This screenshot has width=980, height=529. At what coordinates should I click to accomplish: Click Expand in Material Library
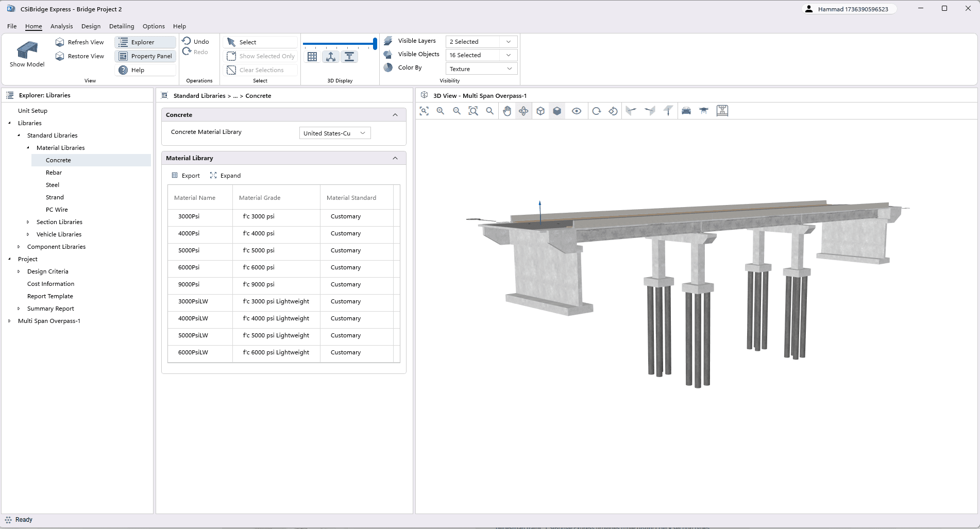click(225, 176)
